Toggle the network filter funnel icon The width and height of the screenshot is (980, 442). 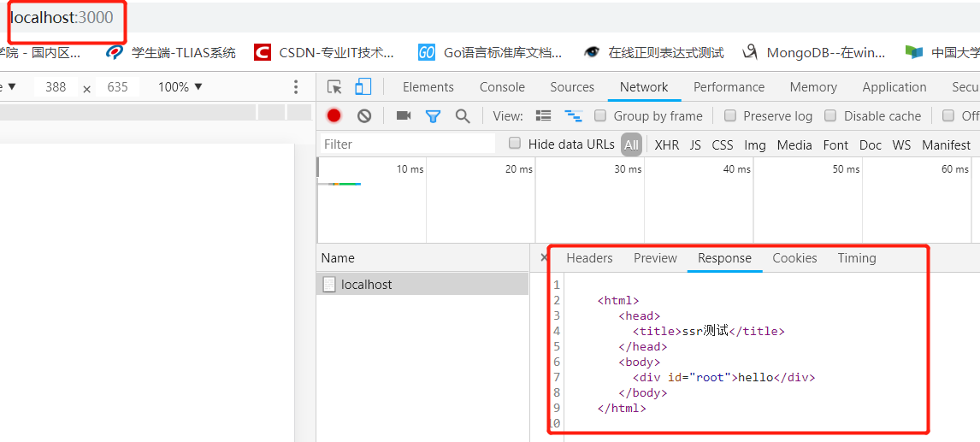click(433, 115)
